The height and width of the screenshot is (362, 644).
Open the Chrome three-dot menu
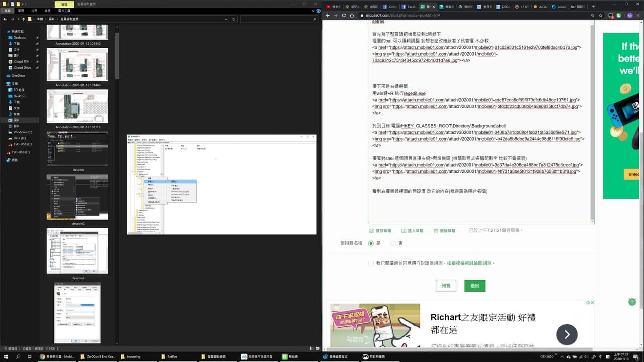pyautogui.click(x=639, y=15)
